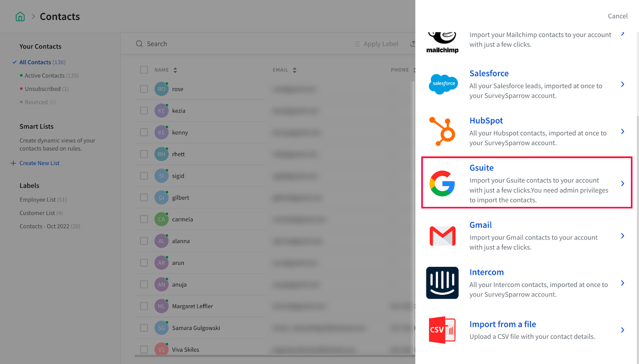Image resolution: width=639 pixels, height=364 pixels.
Task: Click the Mailchimp logo
Action: [443, 42]
